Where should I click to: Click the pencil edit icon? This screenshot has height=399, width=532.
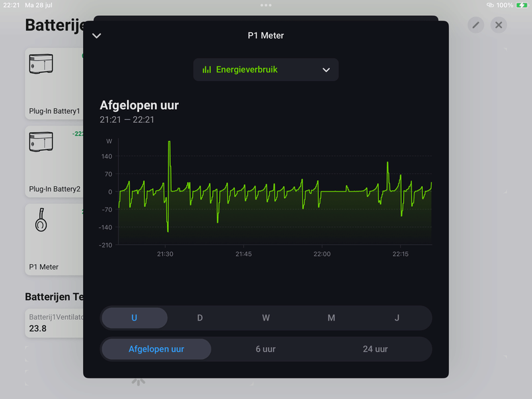tap(475, 25)
